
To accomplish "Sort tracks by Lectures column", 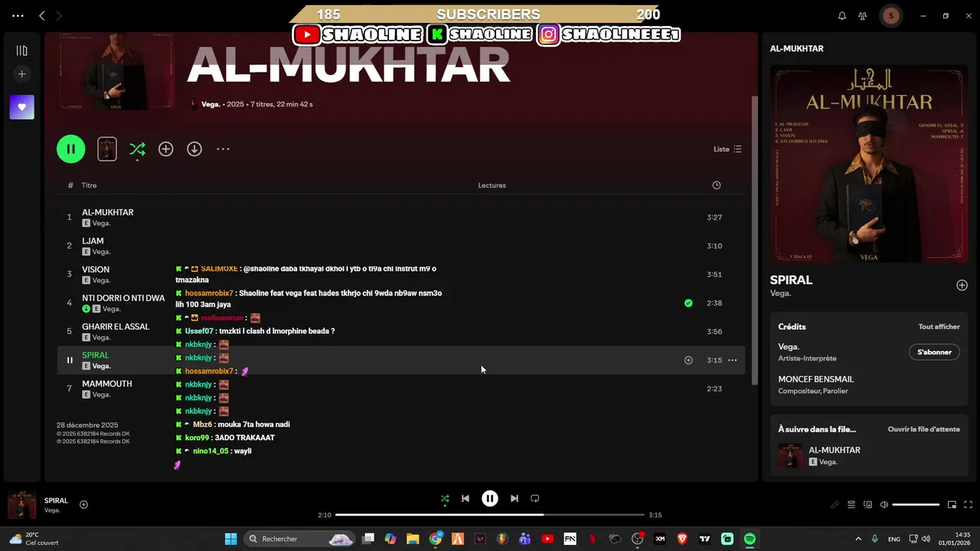I will coord(492,185).
